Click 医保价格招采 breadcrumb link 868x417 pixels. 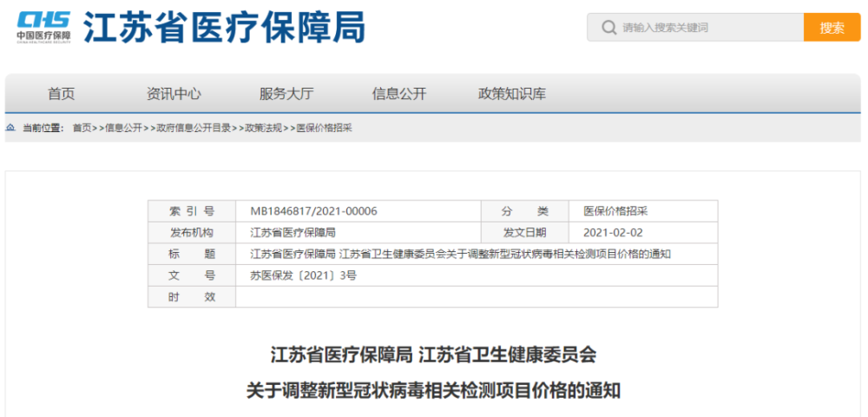[x=325, y=128]
